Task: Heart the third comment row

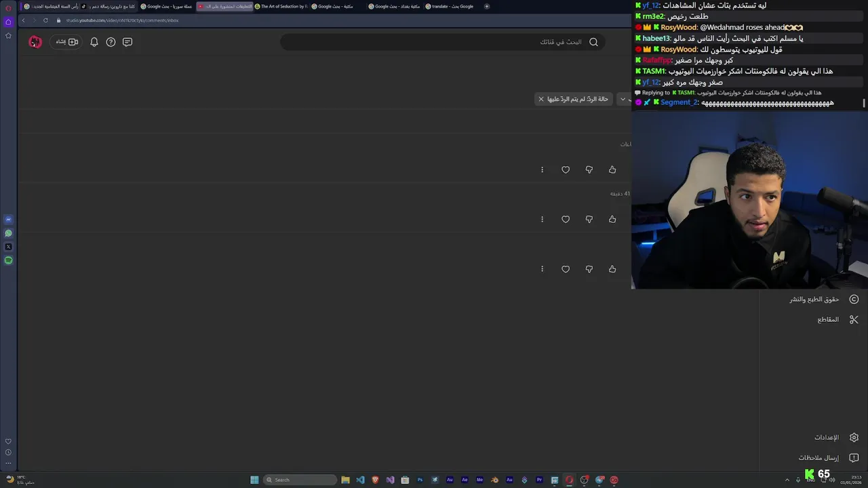Action: pos(566,269)
